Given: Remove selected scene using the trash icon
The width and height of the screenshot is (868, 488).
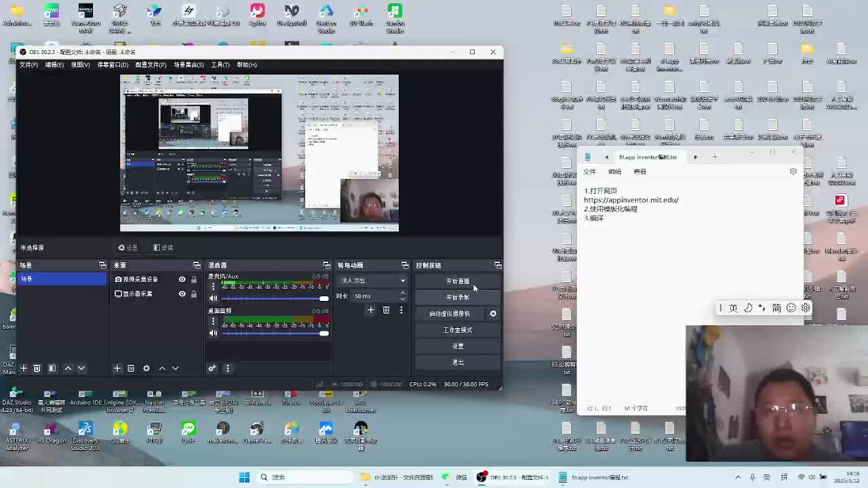Looking at the screenshot, I should pyautogui.click(x=37, y=368).
